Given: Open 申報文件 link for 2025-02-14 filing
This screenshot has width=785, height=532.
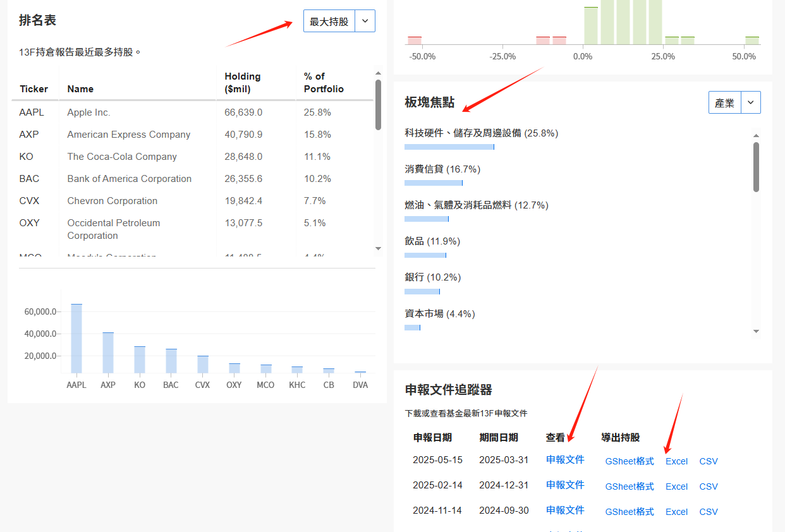Looking at the screenshot, I should point(565,485).
